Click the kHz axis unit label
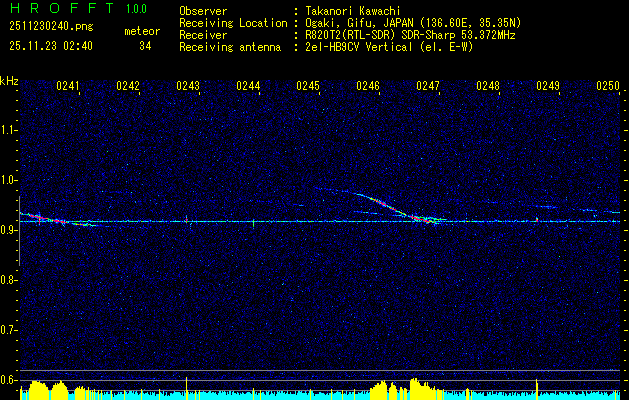This screenshot has height=400, width=629. pyautogui.click(x=9, y=81)
